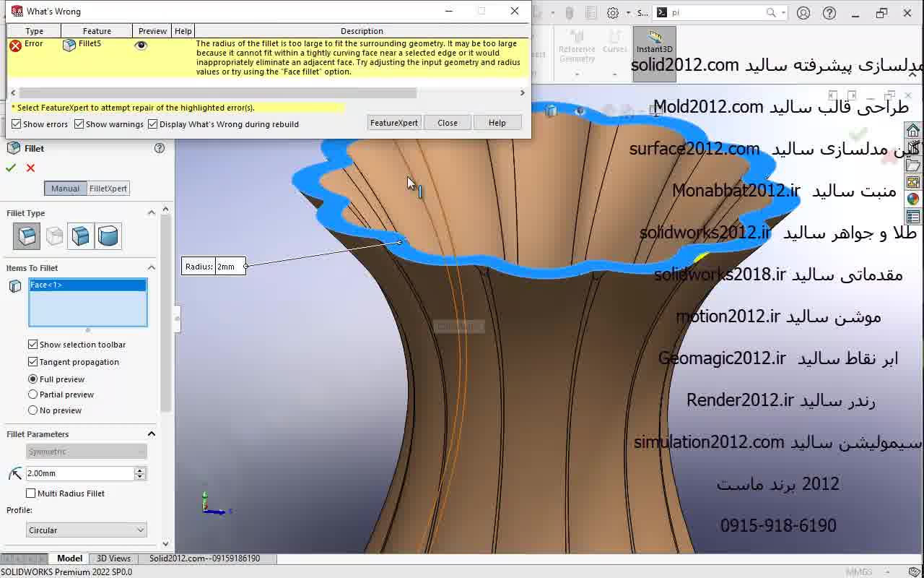
Task: Open the Custom Properties task pane icon
Action: pyautogui.click(x=913, y=217)
